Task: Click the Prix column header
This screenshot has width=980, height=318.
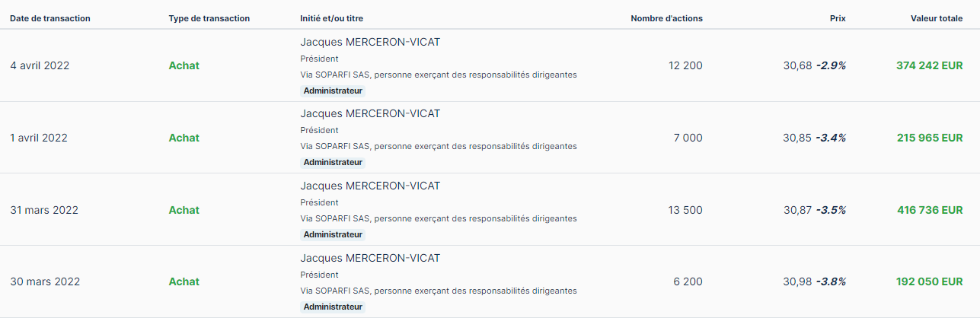Action: tap(838, 18)
